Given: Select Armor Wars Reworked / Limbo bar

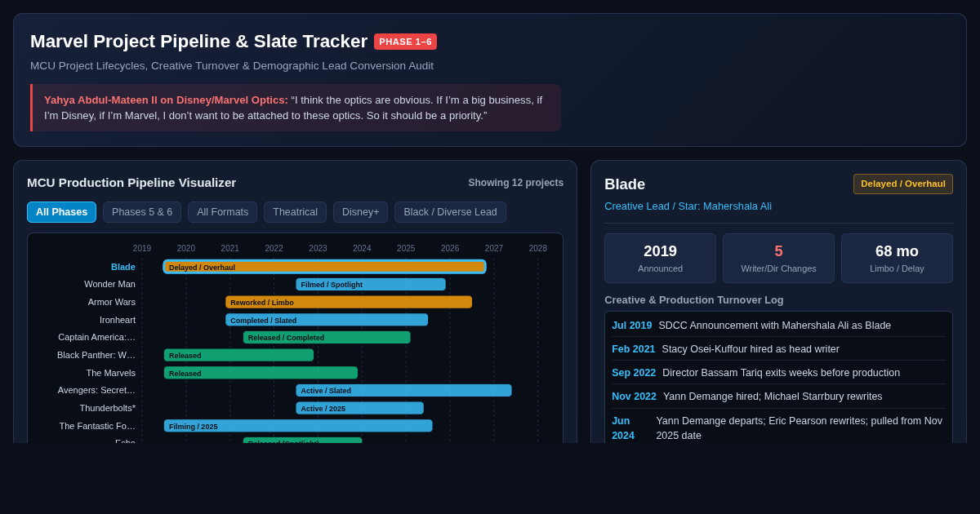Looking at the screenshot, I should 349,302.
